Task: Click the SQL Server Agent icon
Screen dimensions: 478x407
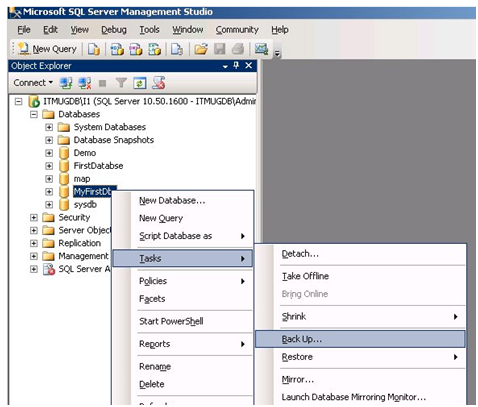Action: coord(49,269)
